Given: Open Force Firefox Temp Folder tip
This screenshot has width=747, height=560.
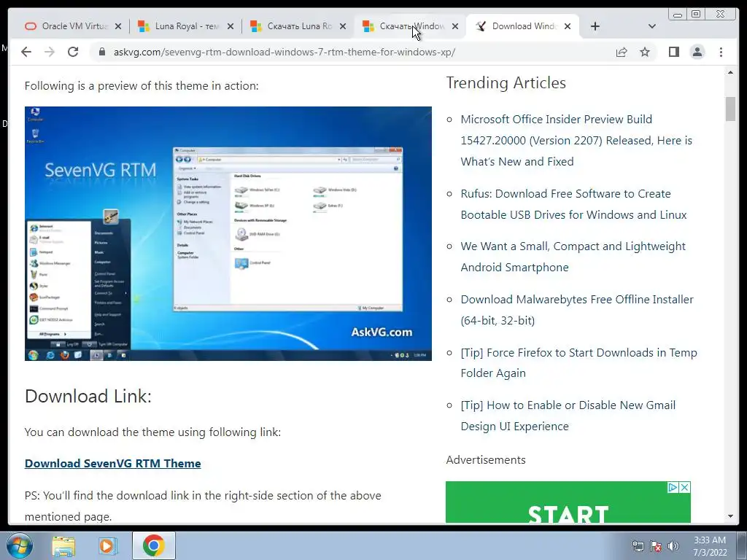Looking at the screenshot, I should pyautogui.click(x=578, y=363).
